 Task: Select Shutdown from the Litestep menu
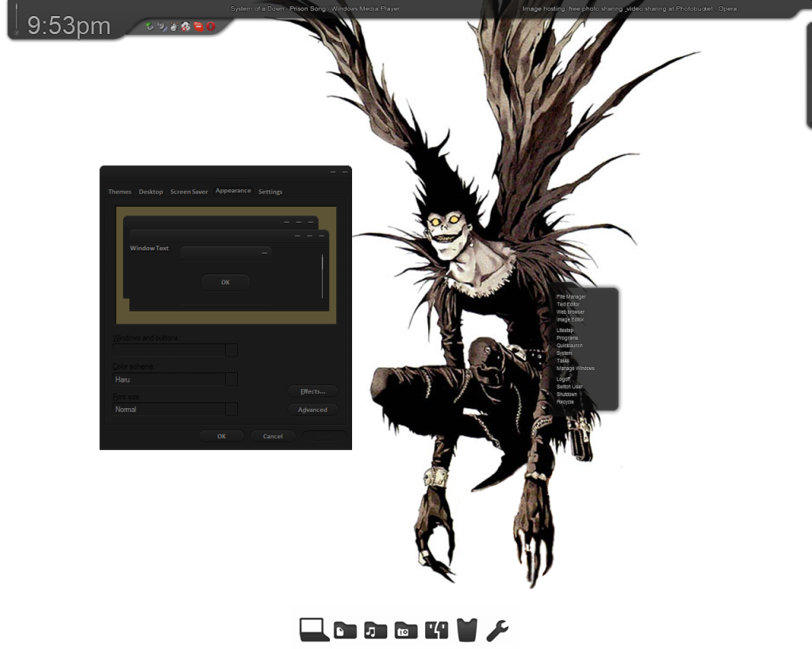coord(567,394)
